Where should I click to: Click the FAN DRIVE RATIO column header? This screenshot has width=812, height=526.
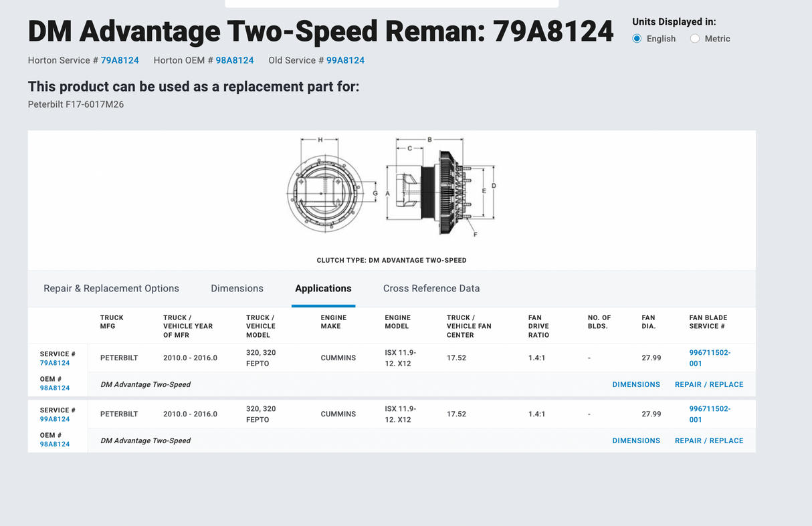(538, 326)
